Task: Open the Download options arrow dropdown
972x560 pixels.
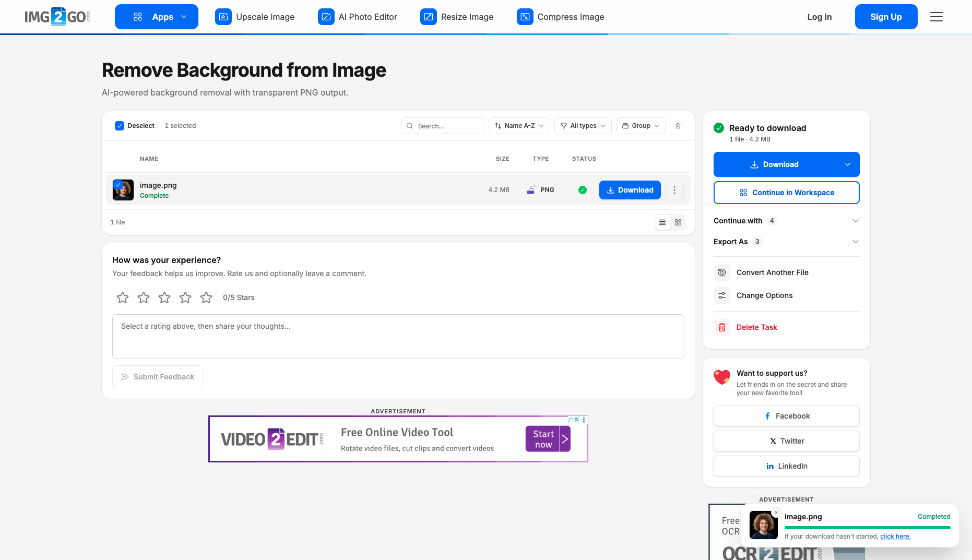Action: click(x=848, y=164)
